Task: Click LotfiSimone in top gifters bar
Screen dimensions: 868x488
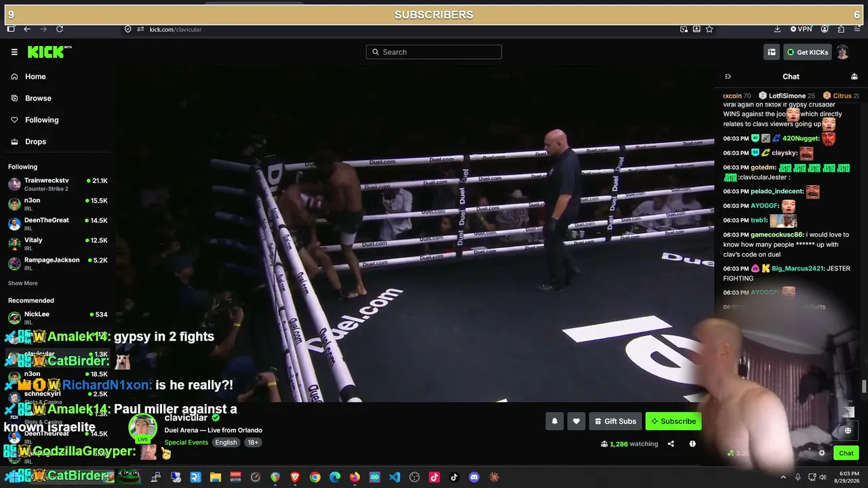Action: [787, 96]
